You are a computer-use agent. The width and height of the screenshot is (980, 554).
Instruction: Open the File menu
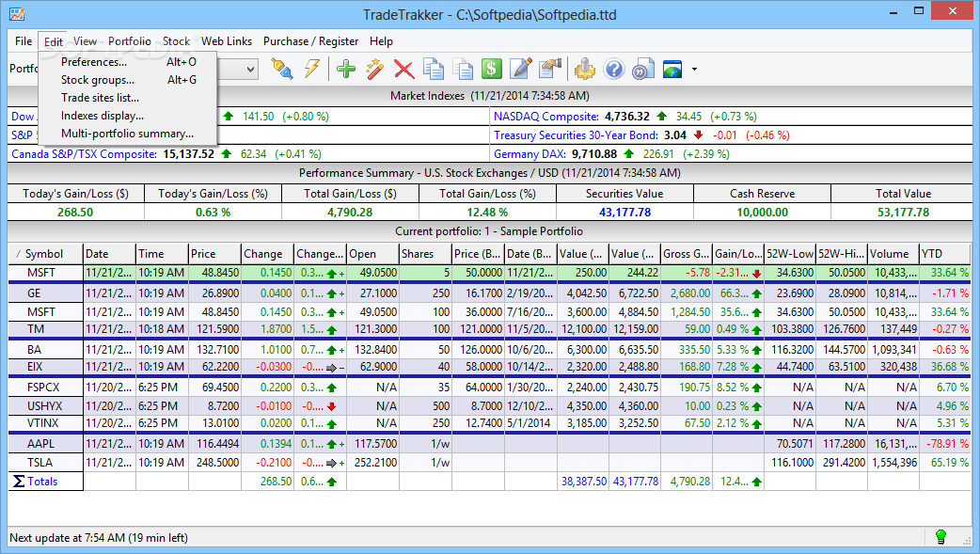coord(24,41)
